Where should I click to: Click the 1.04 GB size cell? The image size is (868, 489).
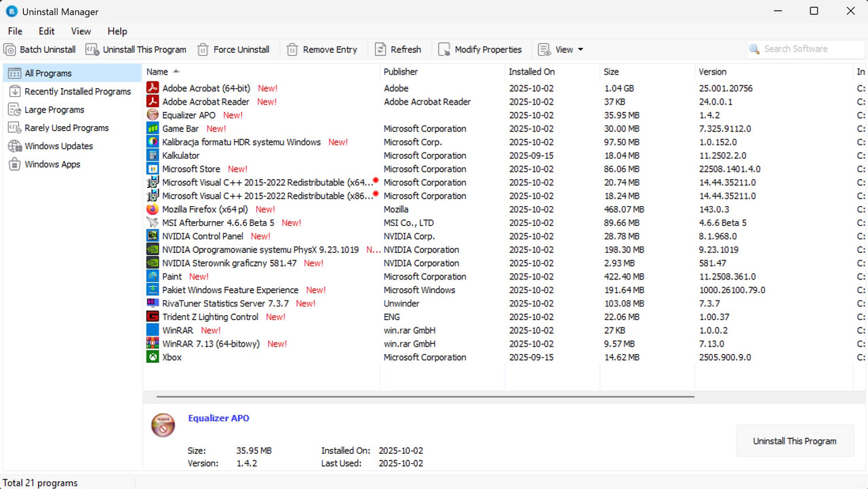tap(619, 88)
